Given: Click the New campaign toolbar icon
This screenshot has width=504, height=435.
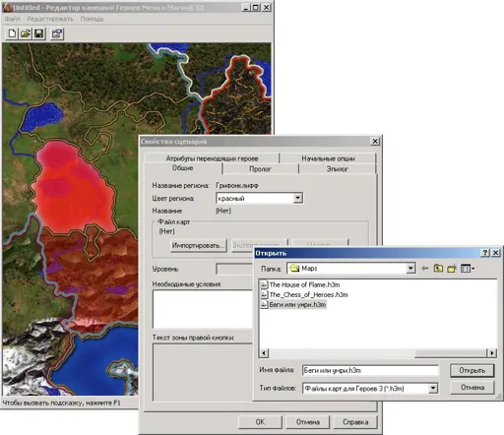Looking at the screenshot, I should click(12, 33).
